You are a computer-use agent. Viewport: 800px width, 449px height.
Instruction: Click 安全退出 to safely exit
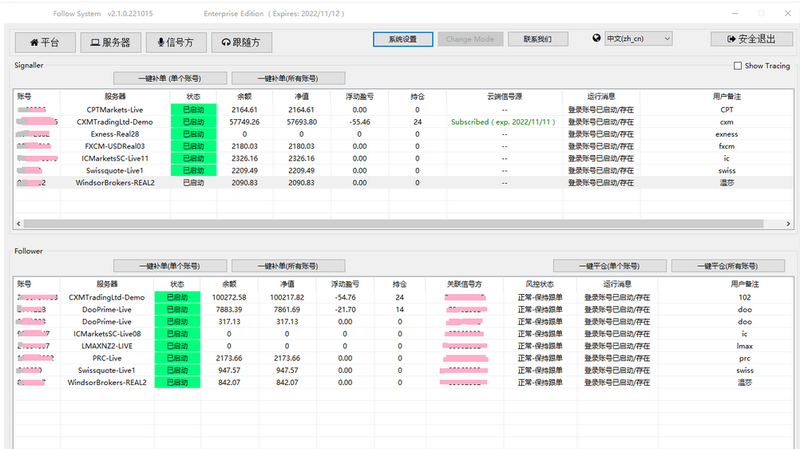pos(752,39)
